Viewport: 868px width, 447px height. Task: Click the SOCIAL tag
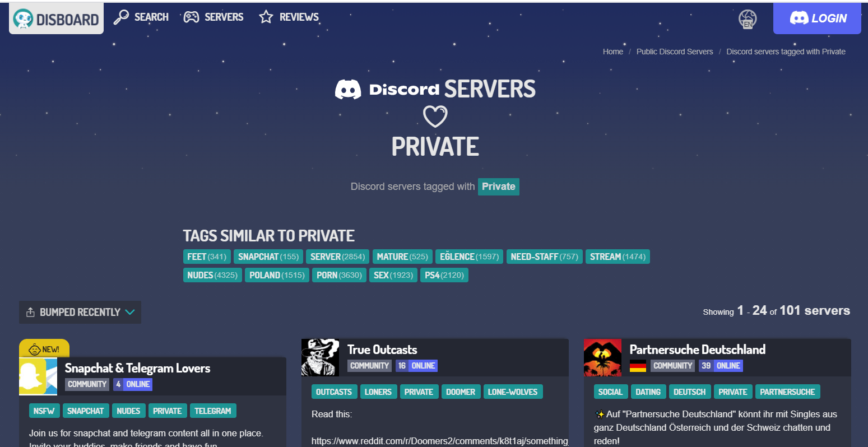[x=611, y=392]
